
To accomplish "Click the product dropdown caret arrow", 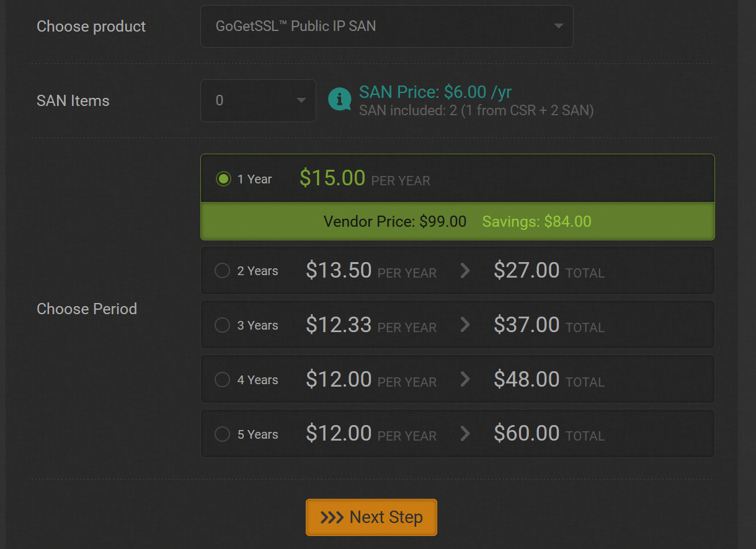I will (x=558, y=26).
